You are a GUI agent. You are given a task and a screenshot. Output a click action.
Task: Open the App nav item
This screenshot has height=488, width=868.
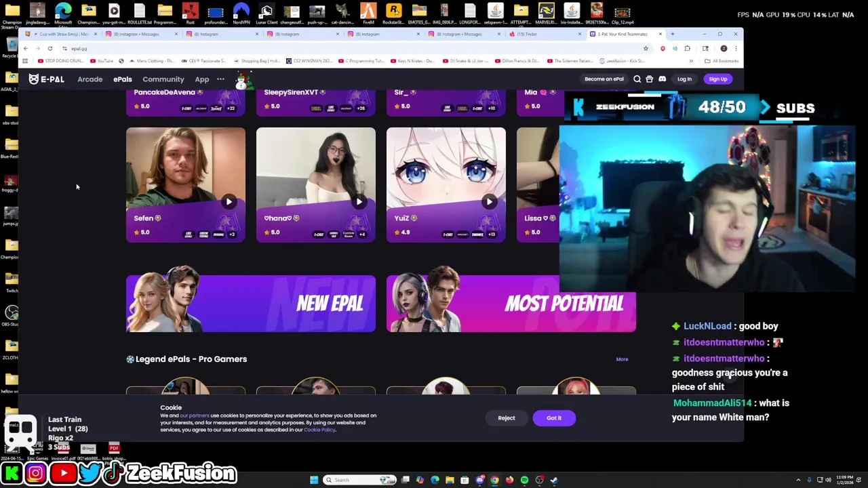click(x=201, y=79)
